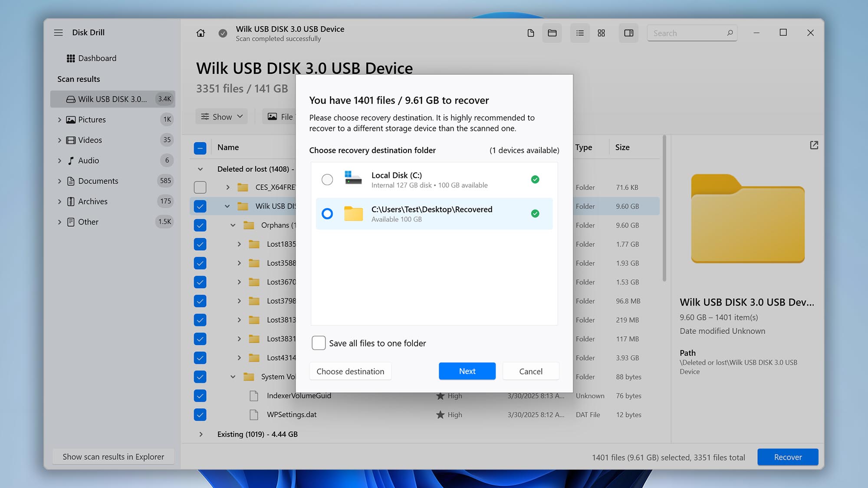The height and width of the screenshot is (488, 868).
Task: Toggle the preview panel icon
Action: (628, 33)
